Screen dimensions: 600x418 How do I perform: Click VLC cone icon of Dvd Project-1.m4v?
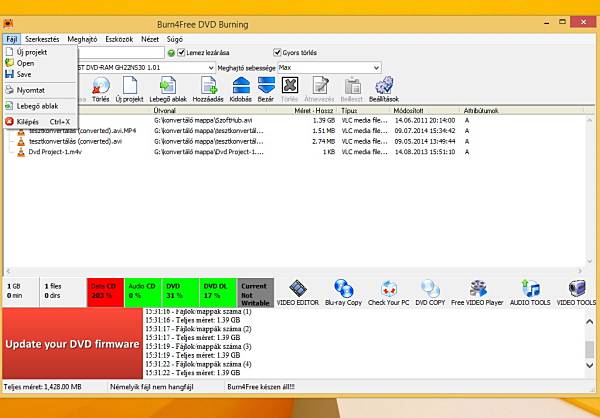[21, 152]
